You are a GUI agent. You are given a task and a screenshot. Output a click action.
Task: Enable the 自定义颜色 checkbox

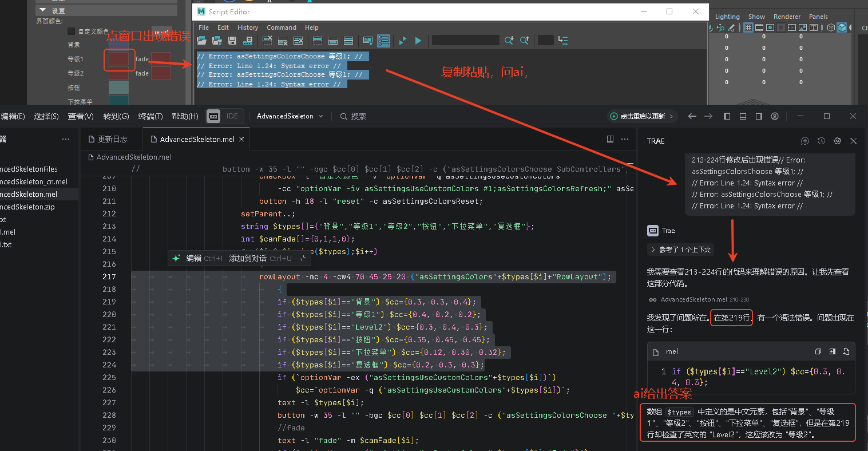pos(72,31)
